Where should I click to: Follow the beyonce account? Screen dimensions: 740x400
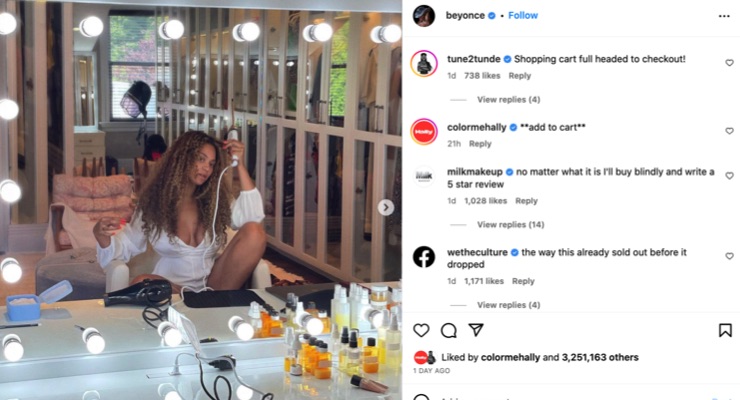pyautogui.click(x=523, y=16)
